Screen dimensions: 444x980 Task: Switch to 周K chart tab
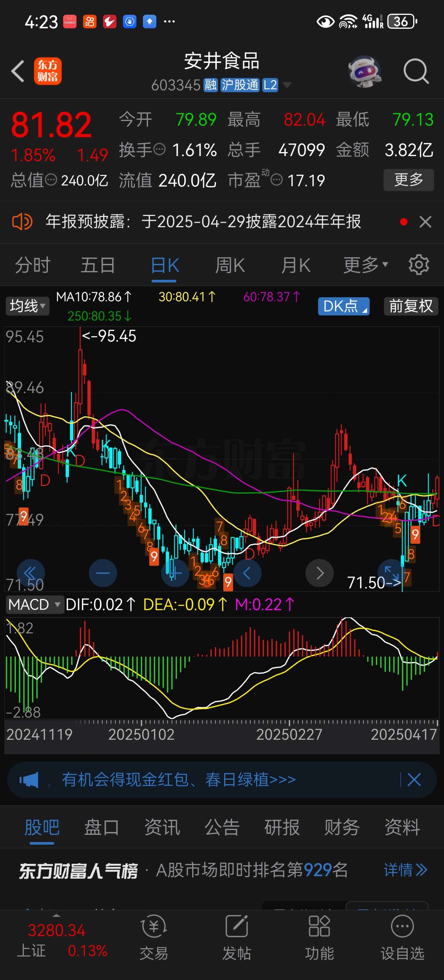pyautogui.click(x=230, y=265)
